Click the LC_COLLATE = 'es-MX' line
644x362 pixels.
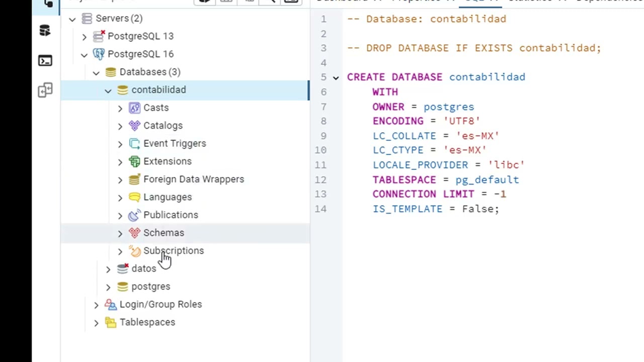(x=436, y=136)
